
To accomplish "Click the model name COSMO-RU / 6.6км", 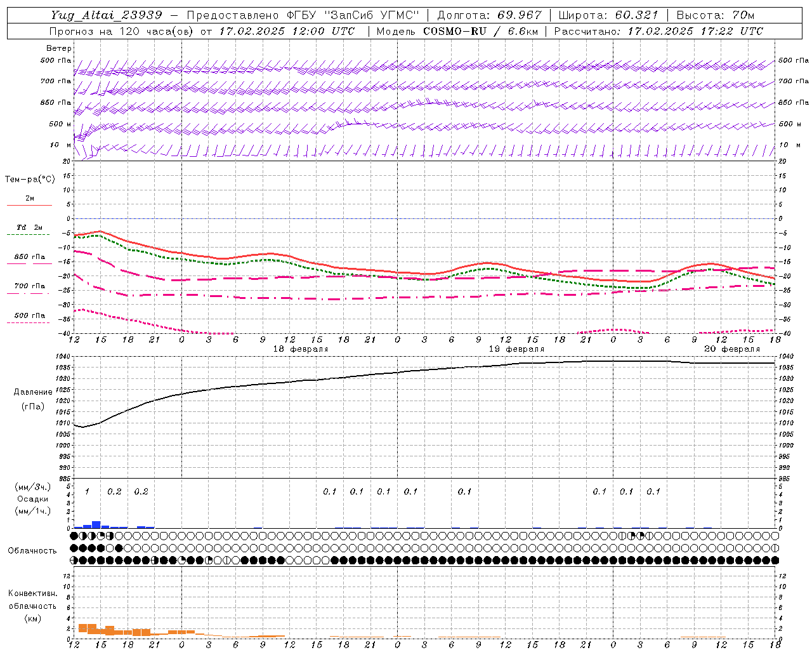I will pyautogui.click(x=481, y=31).
